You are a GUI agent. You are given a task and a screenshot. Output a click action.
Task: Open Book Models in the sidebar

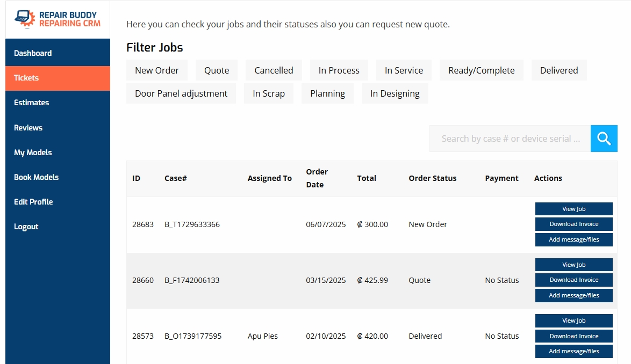click(36, 177)
